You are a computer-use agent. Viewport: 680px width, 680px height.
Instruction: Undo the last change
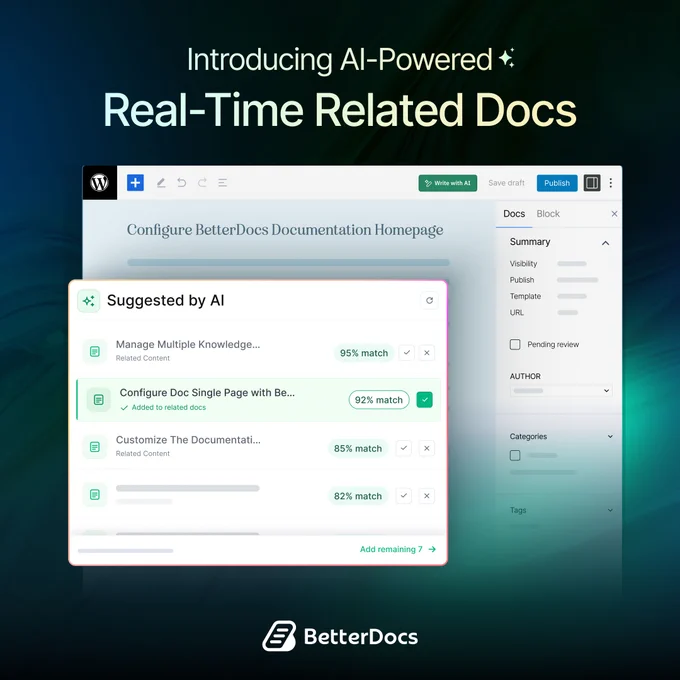point(182,183)
